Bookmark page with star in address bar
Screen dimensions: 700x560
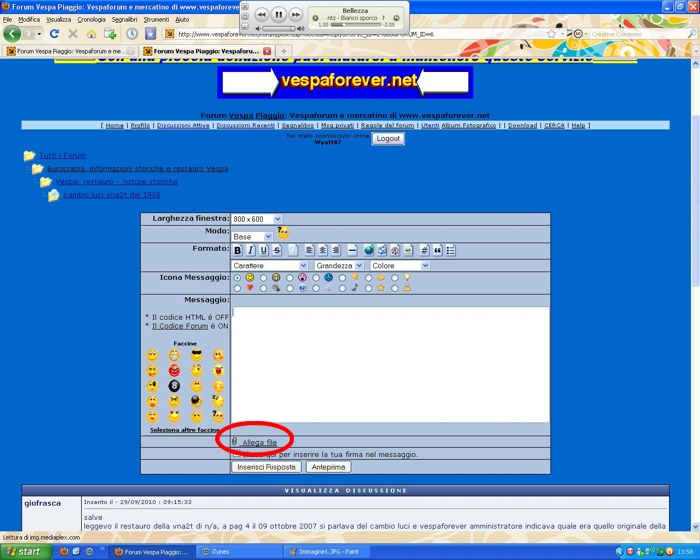click(552, 34)
